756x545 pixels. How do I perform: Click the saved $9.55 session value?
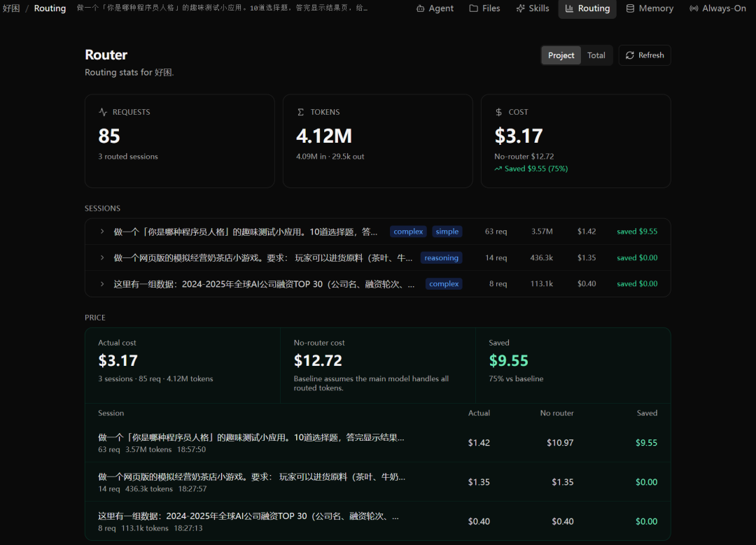click(637, 232)
